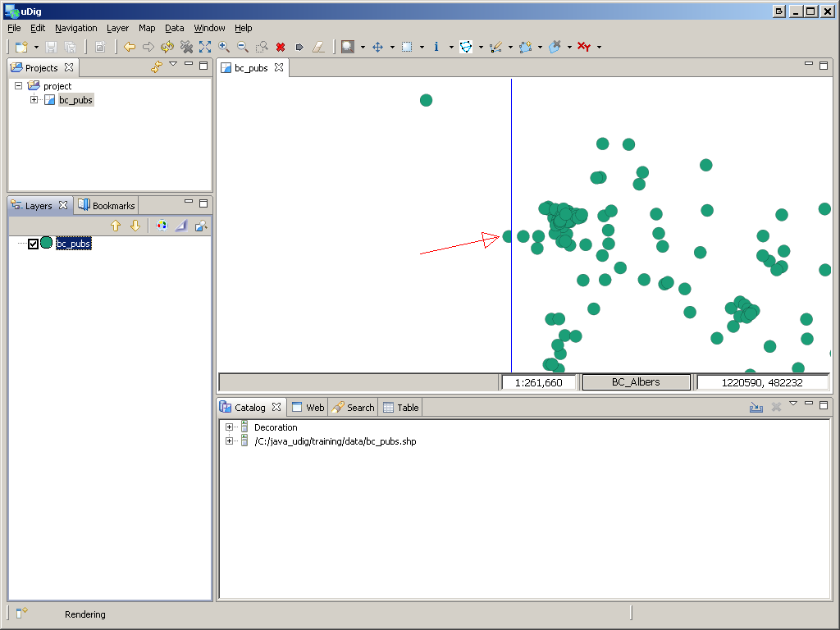Open the Navigation menu
Viewport: 840px width, 630px height.
(x=75, y=28)
